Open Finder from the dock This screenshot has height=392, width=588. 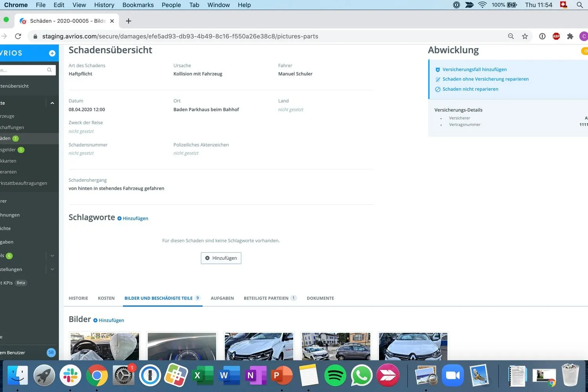[x=18, y=376]
